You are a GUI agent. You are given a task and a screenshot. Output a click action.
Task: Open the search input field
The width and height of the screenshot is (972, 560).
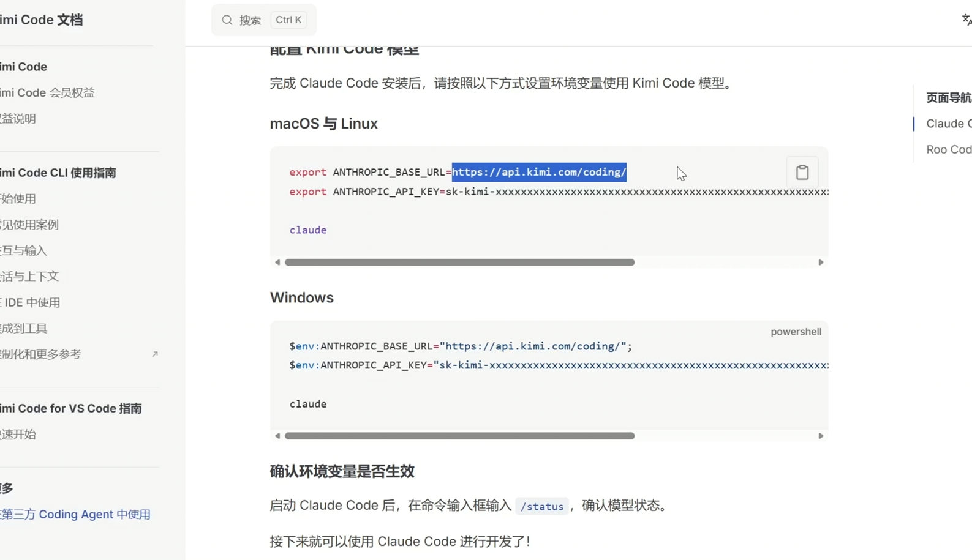[x=263, y=20]
